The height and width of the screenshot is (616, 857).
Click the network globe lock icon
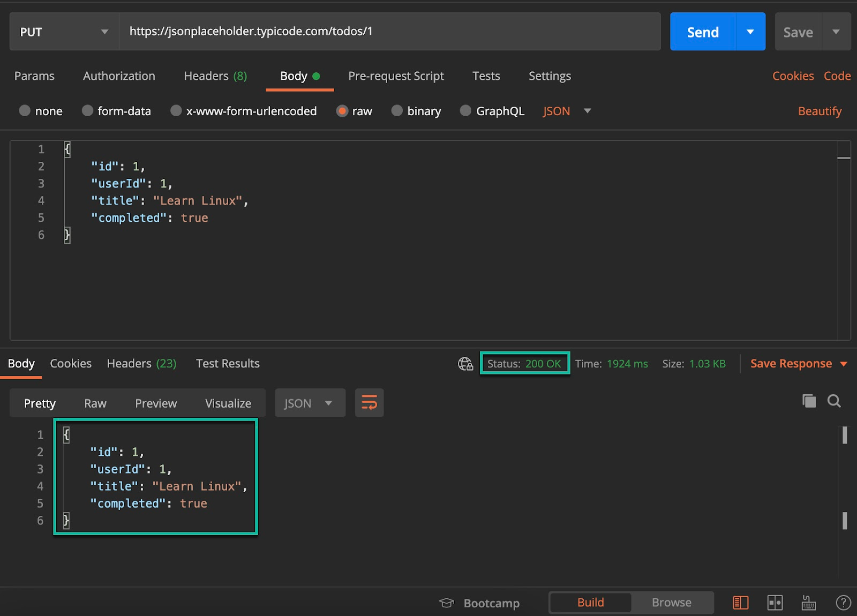coord(465,364)
